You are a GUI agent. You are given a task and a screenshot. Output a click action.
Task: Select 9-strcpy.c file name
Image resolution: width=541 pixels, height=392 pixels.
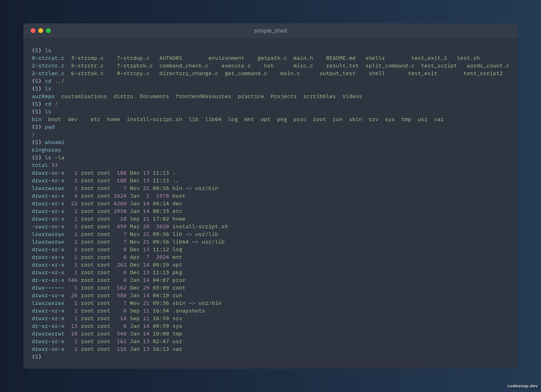[x=133, y=73]
